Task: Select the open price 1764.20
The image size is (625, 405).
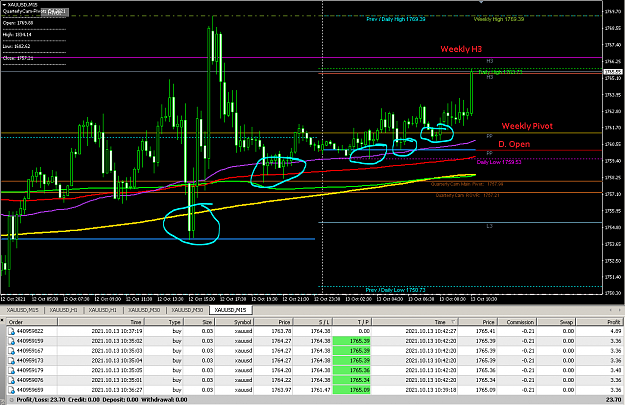Action: point(281,370)
